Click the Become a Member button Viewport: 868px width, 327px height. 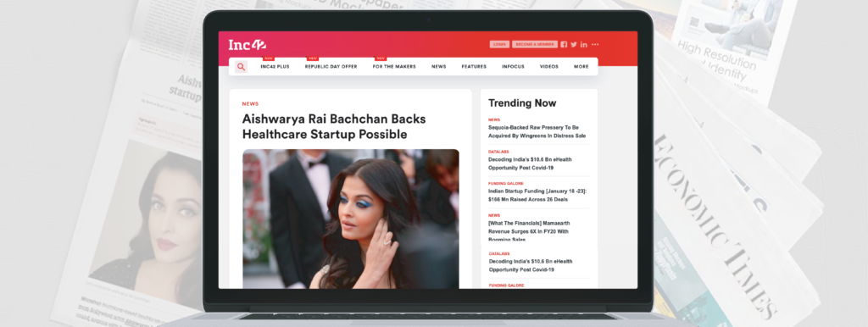pyautogui.click(x=535, y=44)
